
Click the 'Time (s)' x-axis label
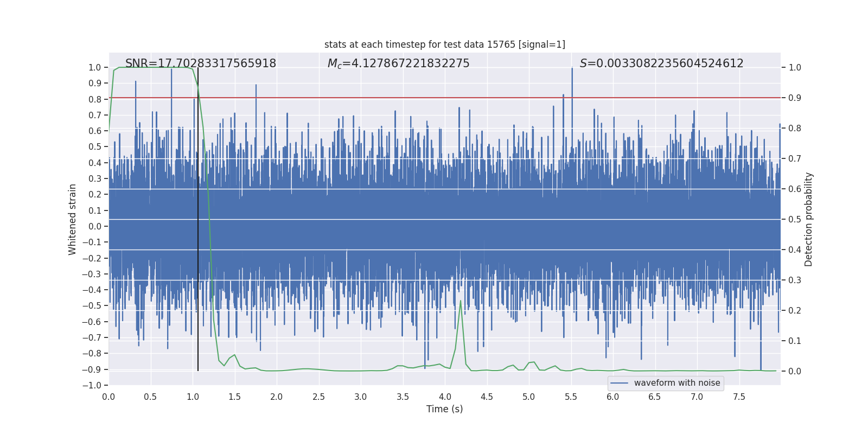click(444, 409)
